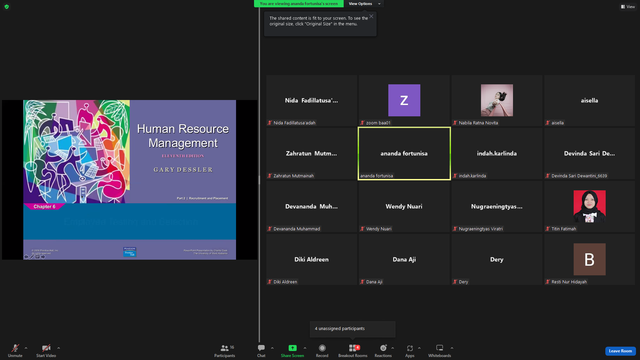Select Devinda Sari Dewantini's video tile
Image resolution: width=640 pixels, height=360 pixels.
(589, 153)
